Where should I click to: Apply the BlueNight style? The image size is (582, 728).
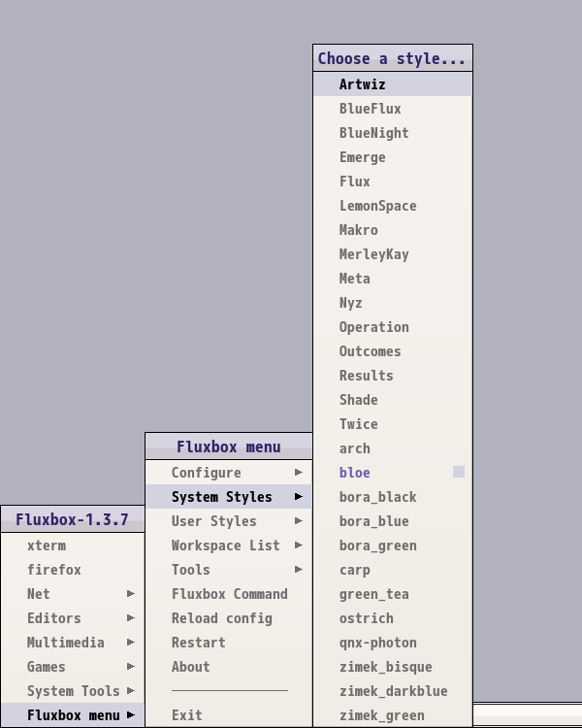click(393, 133)
